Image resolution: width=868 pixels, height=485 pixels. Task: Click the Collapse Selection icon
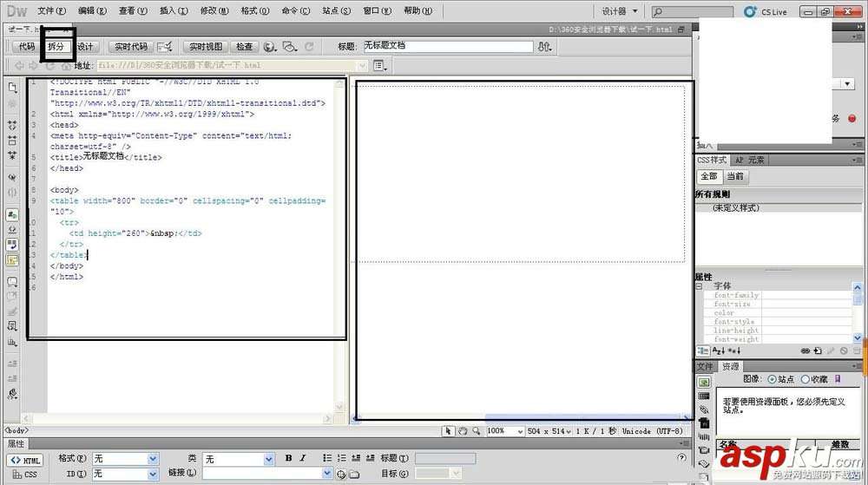pos(12,141)
